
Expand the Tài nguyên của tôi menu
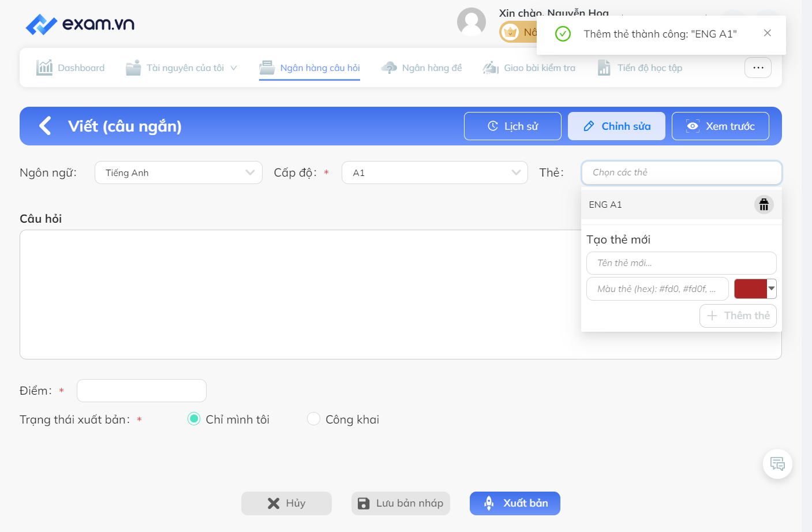182,68
